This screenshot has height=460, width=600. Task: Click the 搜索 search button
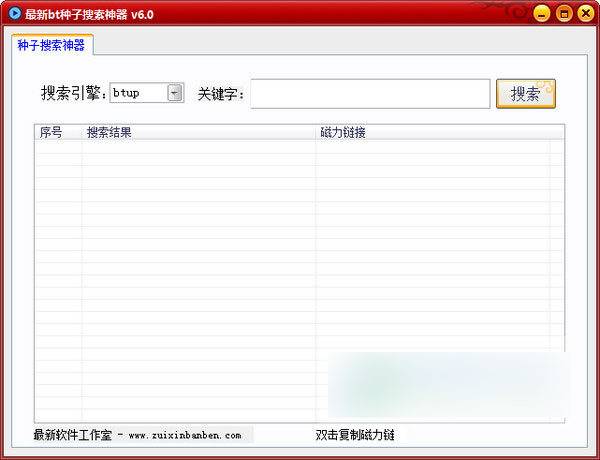click(526, 94)
